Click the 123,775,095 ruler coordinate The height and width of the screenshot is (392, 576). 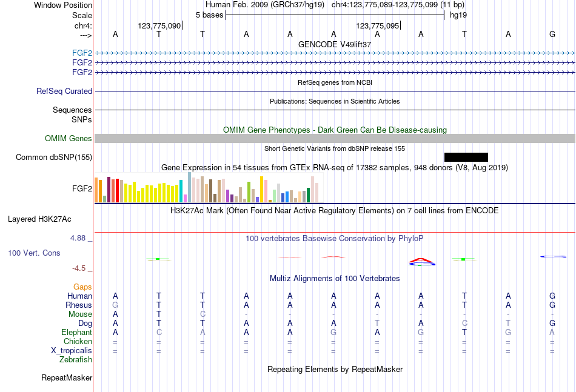click(x=378, y=25)
